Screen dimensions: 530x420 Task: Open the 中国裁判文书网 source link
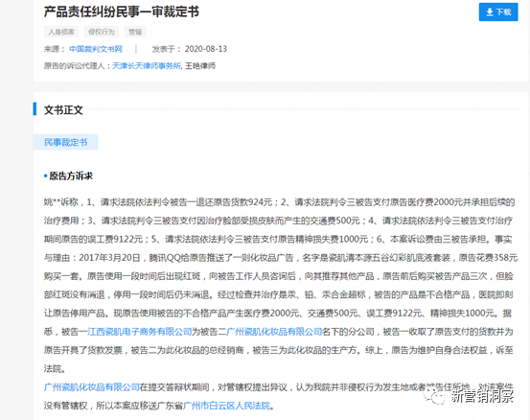[x=96, y=49]
